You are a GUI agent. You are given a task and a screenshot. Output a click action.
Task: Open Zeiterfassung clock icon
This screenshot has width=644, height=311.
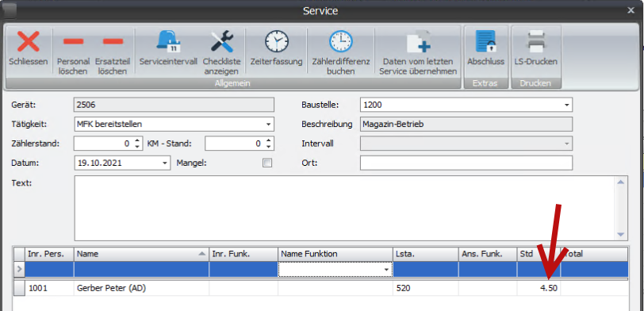point(277,41)
